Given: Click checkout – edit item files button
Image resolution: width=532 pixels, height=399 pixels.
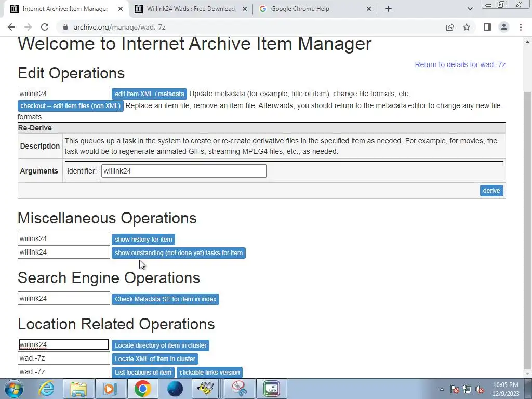Looking at the screenshot, I should (71, 106).
